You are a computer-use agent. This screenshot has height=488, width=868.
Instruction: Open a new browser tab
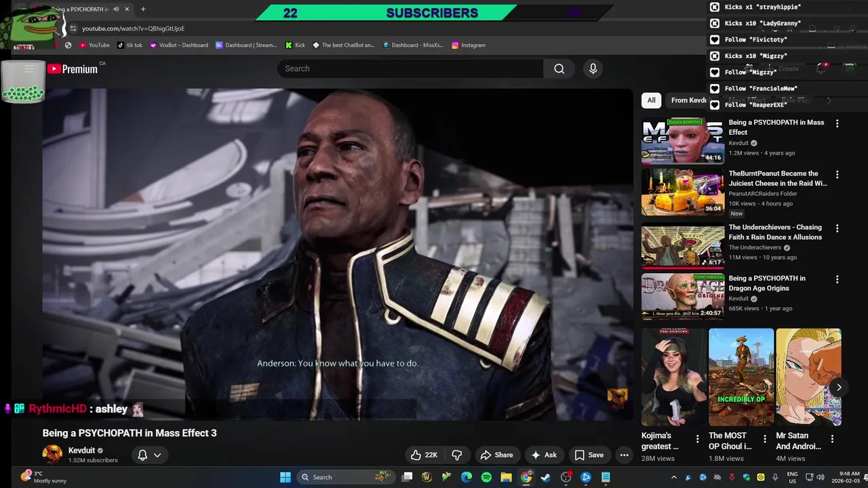tap(143, 9)
